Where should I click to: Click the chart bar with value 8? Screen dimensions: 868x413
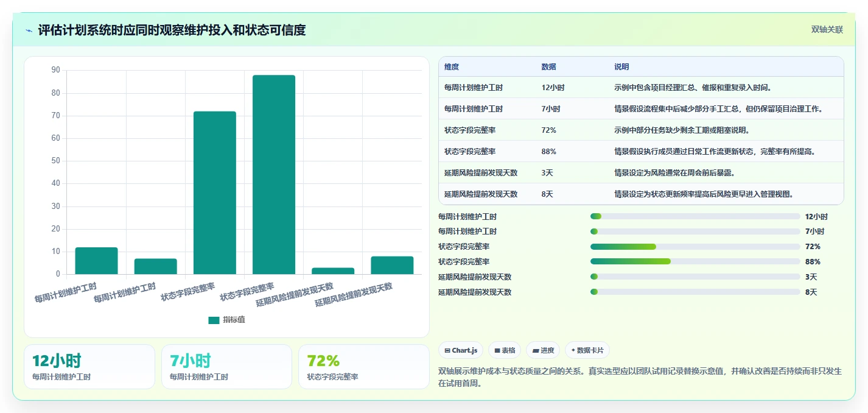point(392,265)
